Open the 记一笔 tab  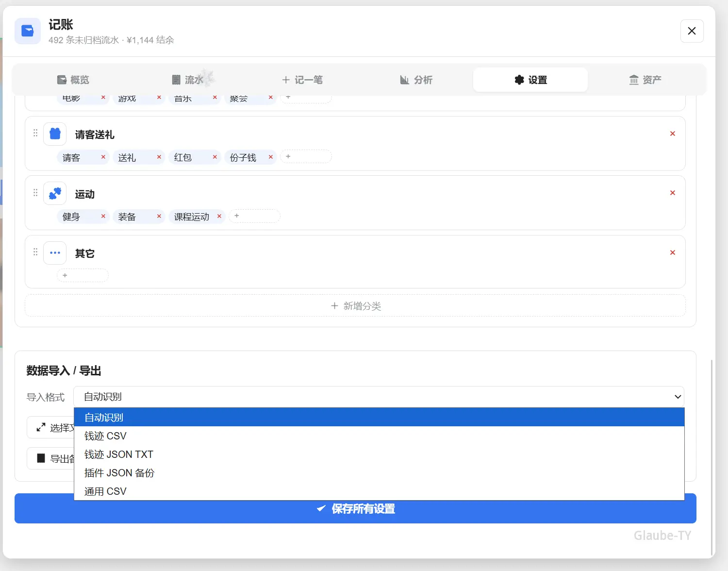pos(302,80)
